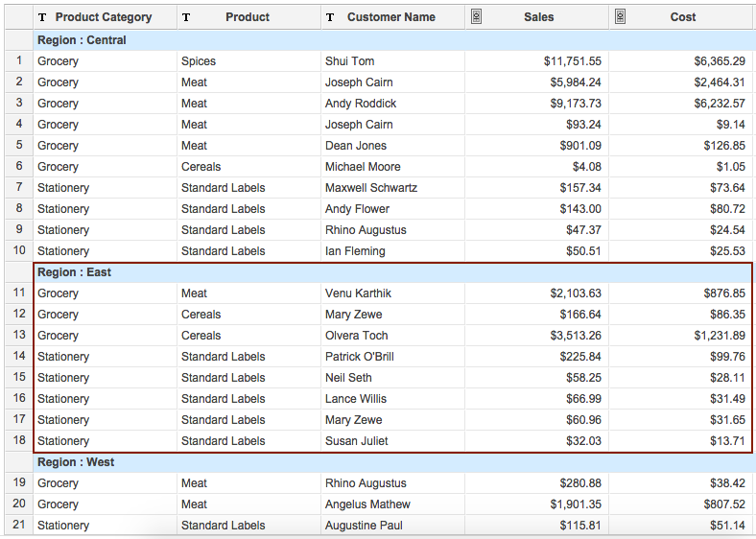Collapse the Region : East group row
Viewport: 756px width, 539px height.
(x=74, y=272)
